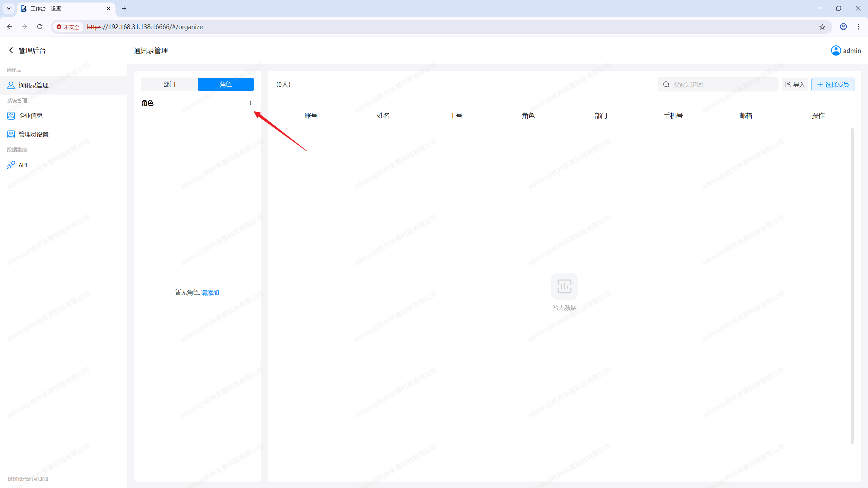Image resolution: width=868 pixels, height=488 pixels.
Task: Reload the page in browser
Action: [40, 27]
